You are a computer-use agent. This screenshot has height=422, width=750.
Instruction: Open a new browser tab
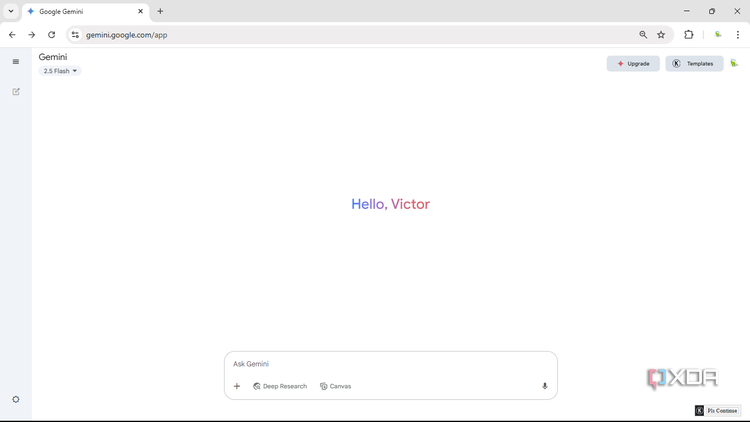point(160,11)
